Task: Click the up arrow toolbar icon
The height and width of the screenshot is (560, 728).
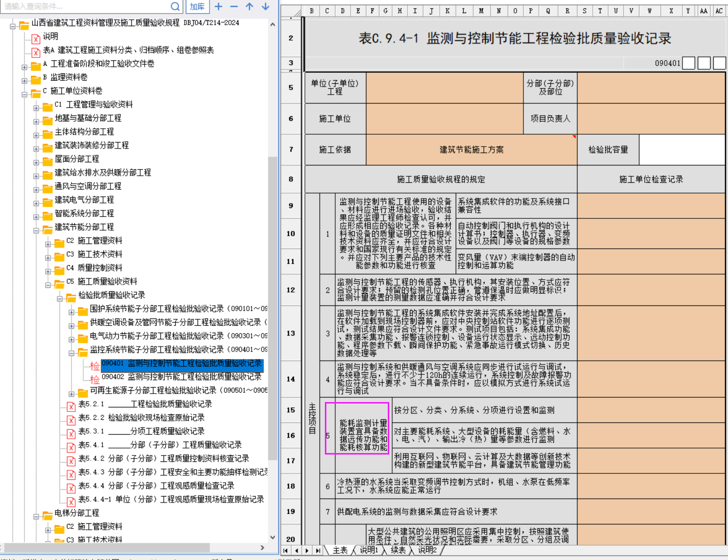Action: coord(250,6)
